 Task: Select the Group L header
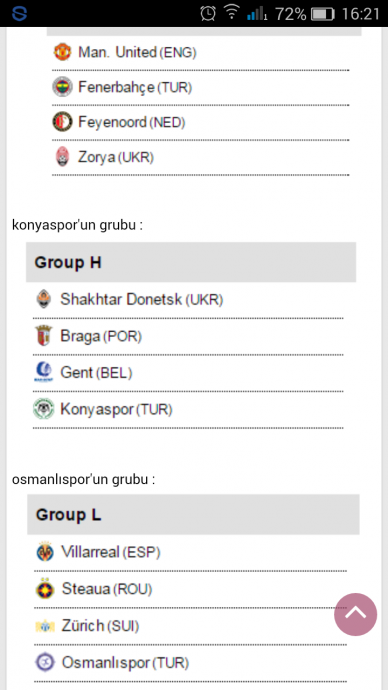tap(193, 514)
